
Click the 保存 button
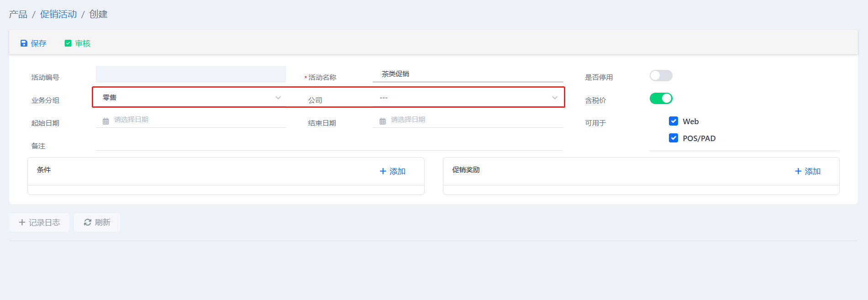33,43
